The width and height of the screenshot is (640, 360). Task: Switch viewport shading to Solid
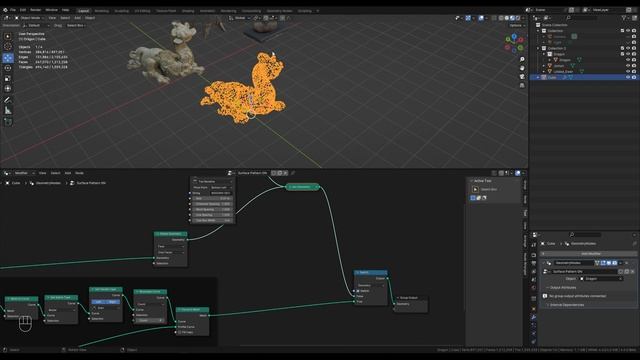(x=507, y=18)
